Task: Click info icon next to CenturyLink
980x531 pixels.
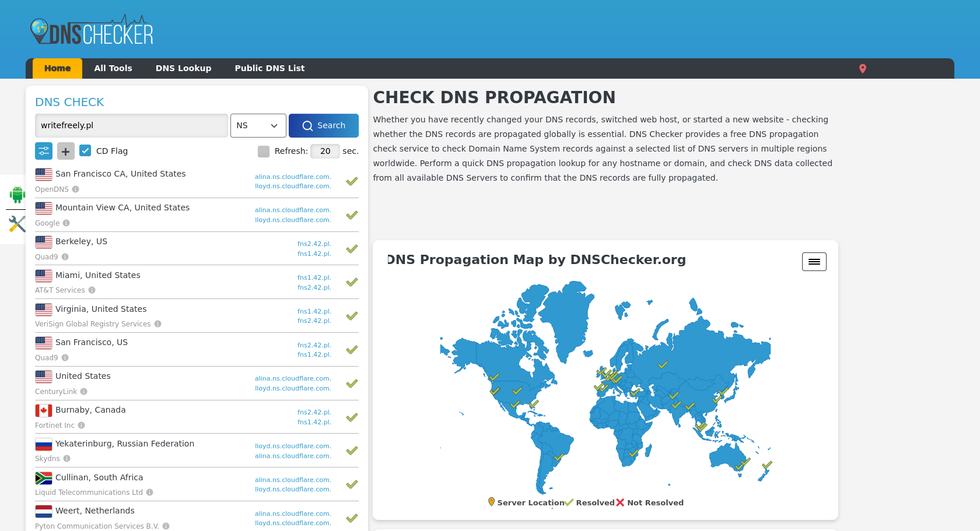Action: tap(84, 392)
